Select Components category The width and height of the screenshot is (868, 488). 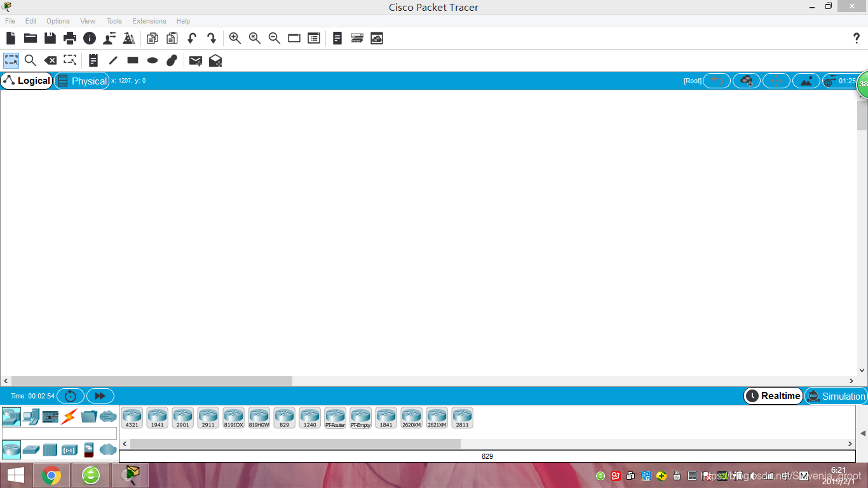coord(50,417)
